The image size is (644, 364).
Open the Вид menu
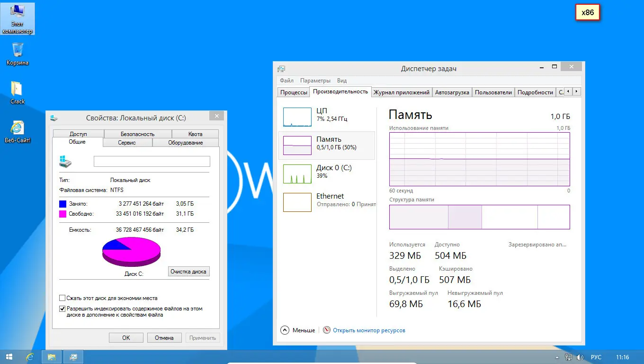(342, 81)
